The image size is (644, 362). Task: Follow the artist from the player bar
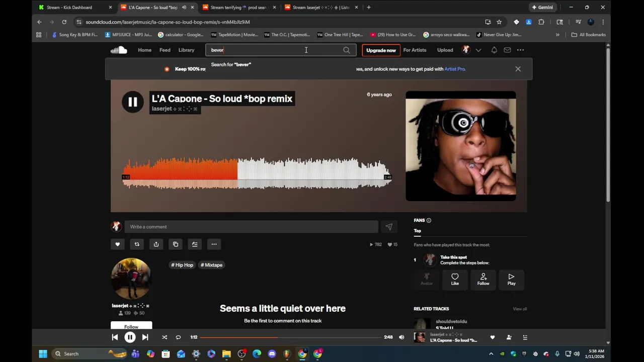pos(509,337)
